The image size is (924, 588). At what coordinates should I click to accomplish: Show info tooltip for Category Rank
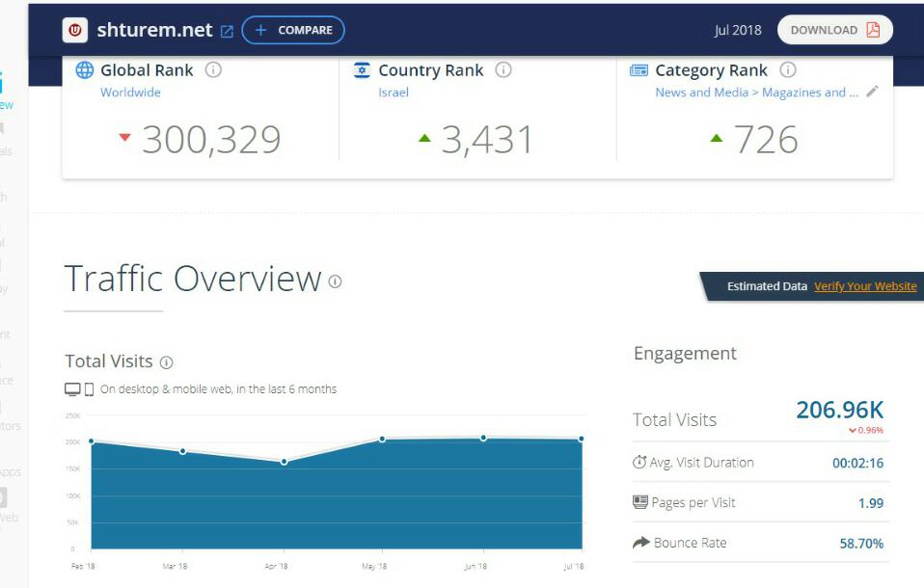tap(788, 70)
